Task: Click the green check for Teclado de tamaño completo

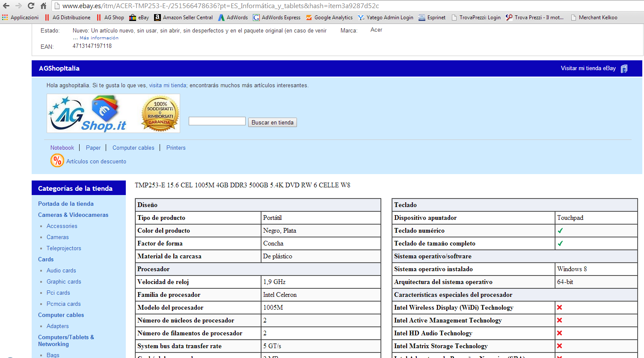Action: click(x=560, y=243)
